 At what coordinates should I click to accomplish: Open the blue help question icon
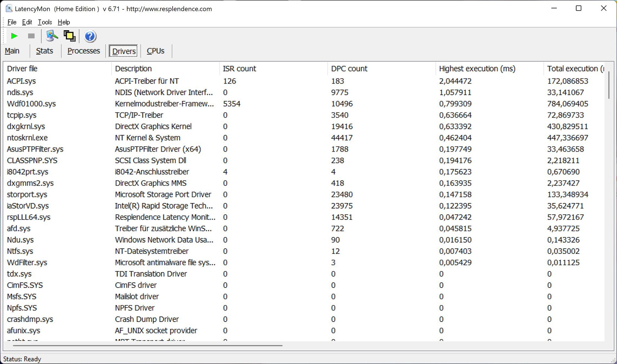90,36
